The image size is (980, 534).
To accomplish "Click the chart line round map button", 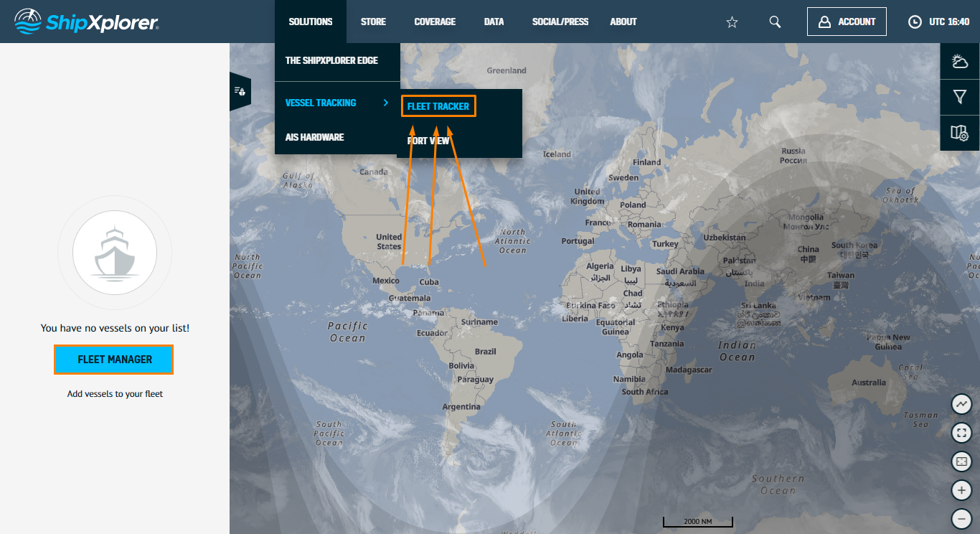I will click(x=961, y=404).
